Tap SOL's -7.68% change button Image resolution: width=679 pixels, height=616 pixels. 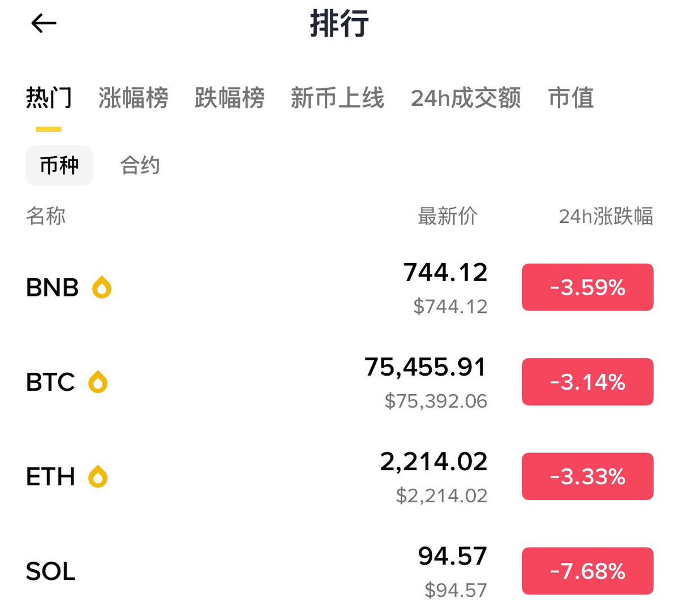[587, 571]
